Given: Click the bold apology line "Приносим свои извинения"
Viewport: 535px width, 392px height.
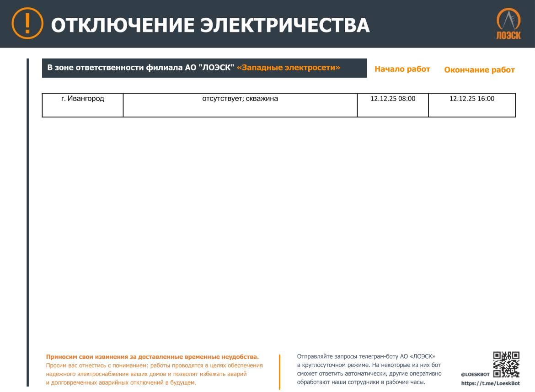Looking at the screenshot, I should 152,357.
